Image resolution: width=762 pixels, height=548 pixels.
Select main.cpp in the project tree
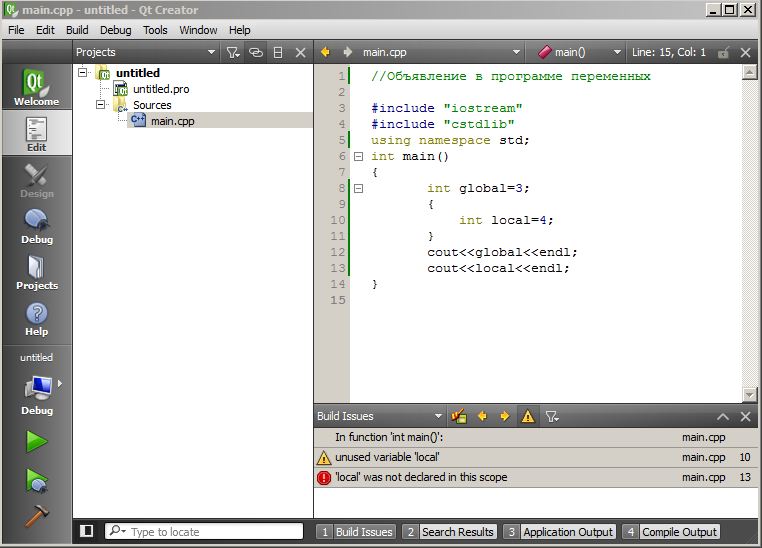pos(173,121)
